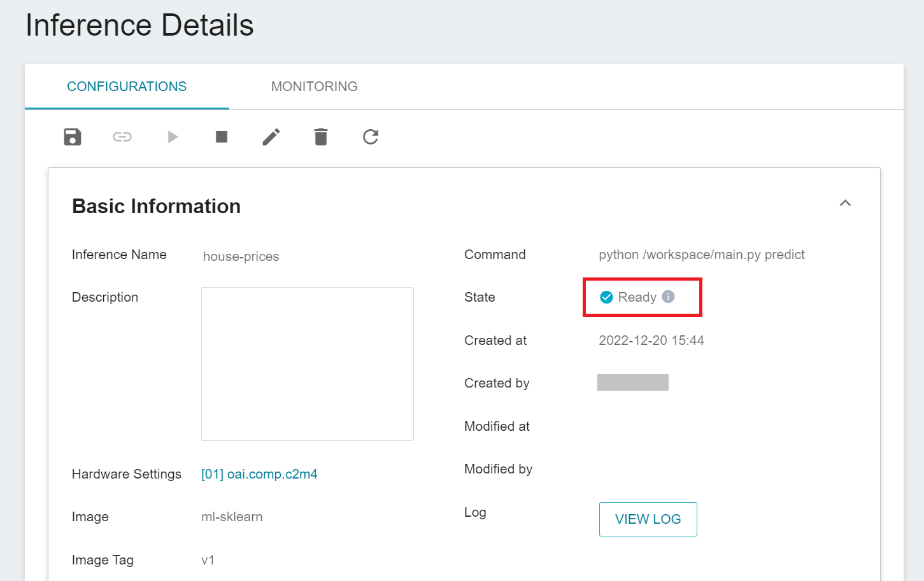Click the Ready state text
Screen dimensions: 924x581
tap(637, 297)
